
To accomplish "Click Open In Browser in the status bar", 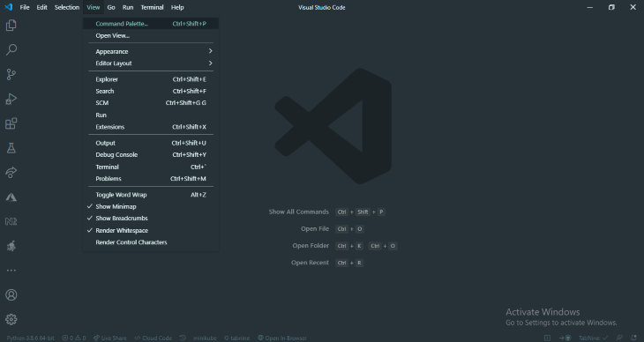I will [x=282, y=338].
